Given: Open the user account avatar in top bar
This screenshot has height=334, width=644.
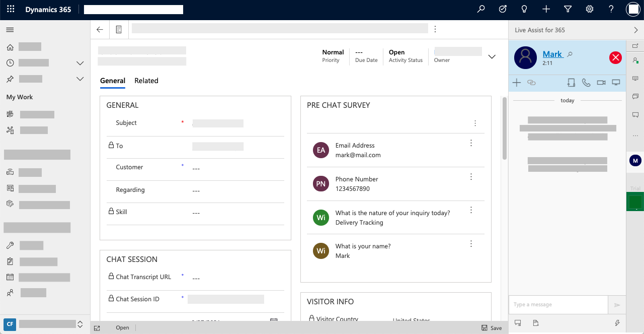Looking at the screenshot, I should click(633, 9).
